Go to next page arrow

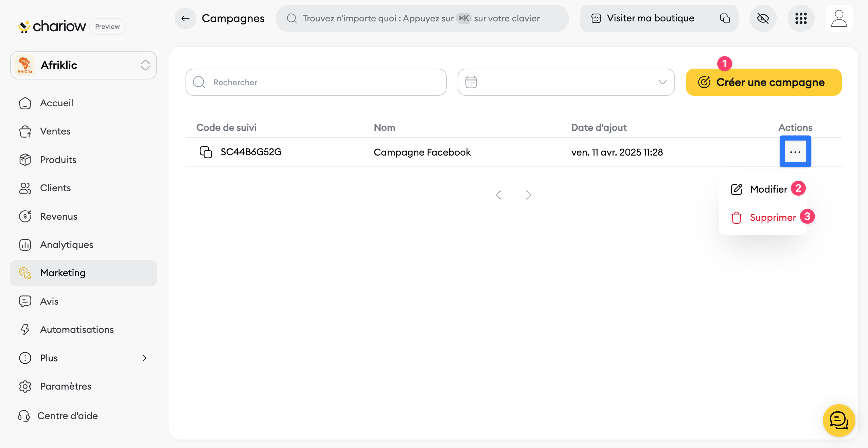coord(528,195)
